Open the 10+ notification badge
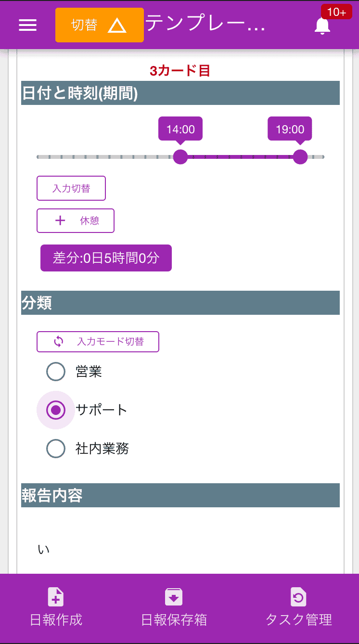359x644 pixels. [x=336, y=12]
